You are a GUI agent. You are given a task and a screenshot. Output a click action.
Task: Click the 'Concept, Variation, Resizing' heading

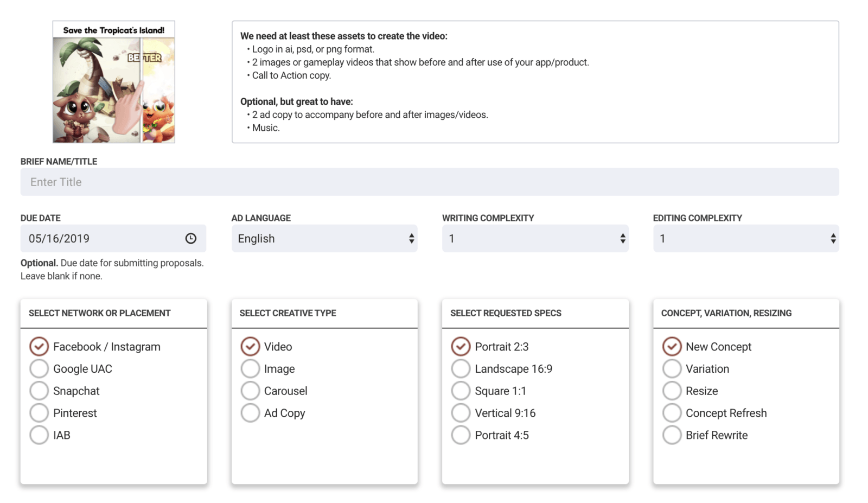click(726, 313)
